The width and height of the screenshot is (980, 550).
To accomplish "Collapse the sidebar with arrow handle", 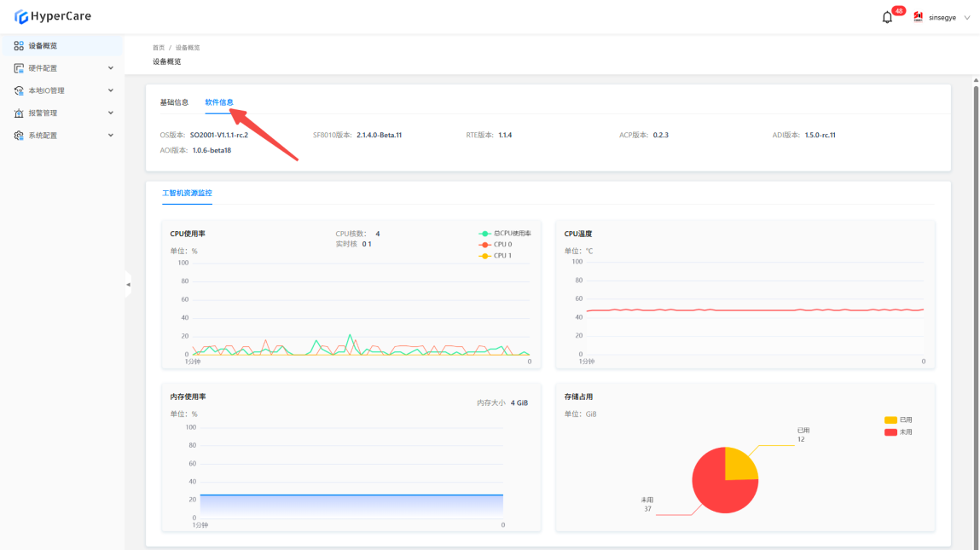I will point(128,284).
